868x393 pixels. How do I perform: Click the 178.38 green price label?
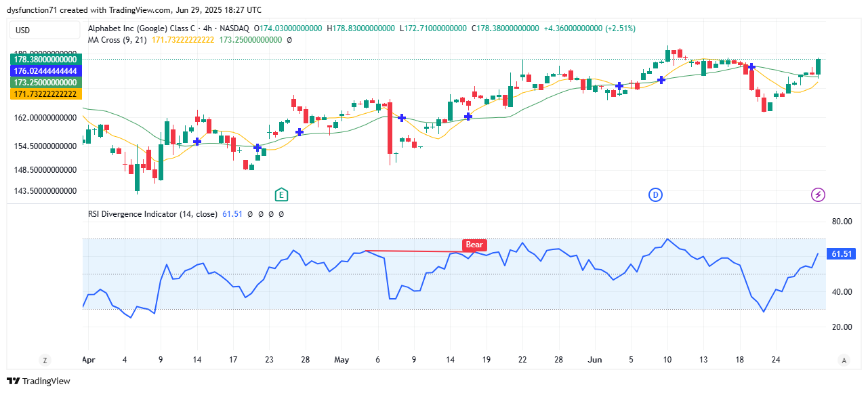click(45, 60)
